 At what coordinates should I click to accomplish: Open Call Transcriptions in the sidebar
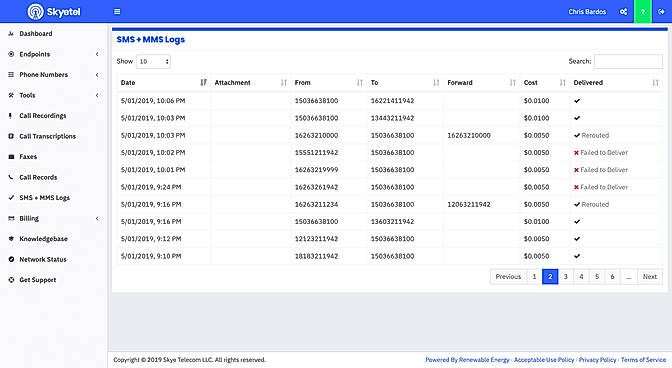pos(47,136)
